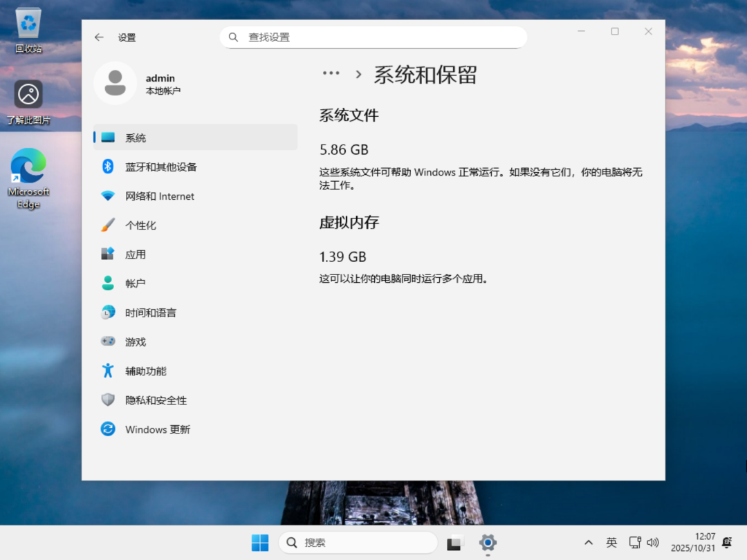Open Windows 更新 settings category

click(x=195, y=429)
